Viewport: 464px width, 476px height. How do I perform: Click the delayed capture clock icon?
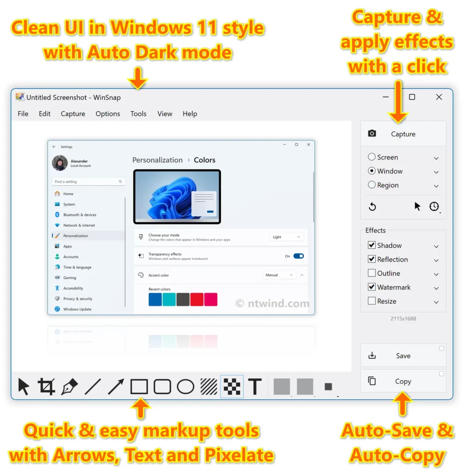434,206
